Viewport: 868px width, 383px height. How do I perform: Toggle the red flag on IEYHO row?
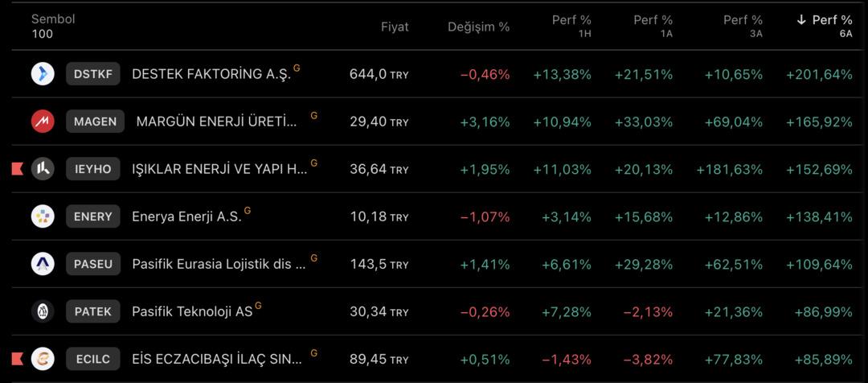click(x=17, y=169)
